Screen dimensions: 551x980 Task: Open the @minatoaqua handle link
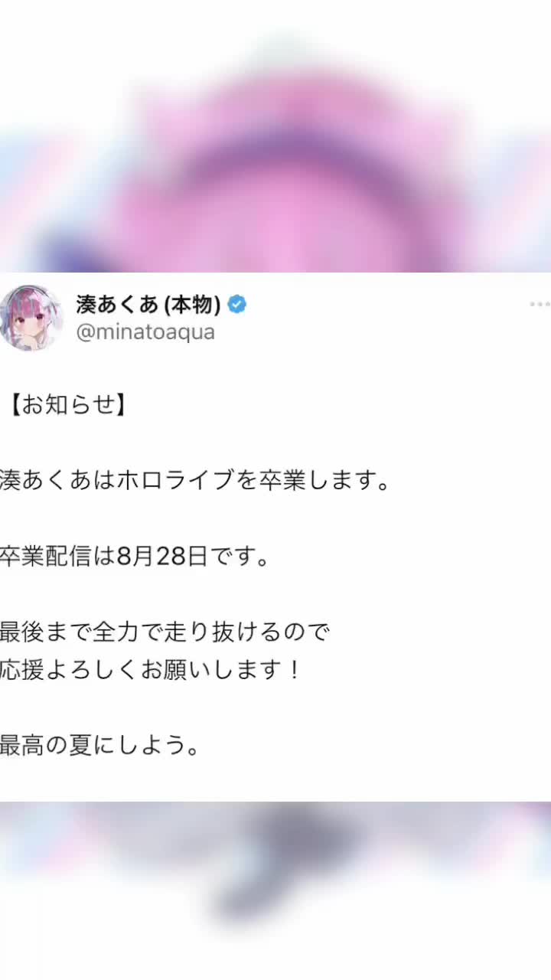(x=145, y=332)
